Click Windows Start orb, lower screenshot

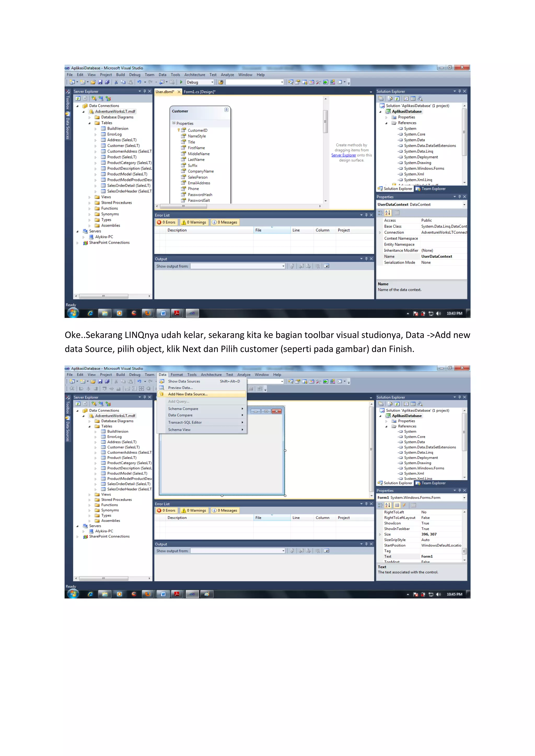73,594
